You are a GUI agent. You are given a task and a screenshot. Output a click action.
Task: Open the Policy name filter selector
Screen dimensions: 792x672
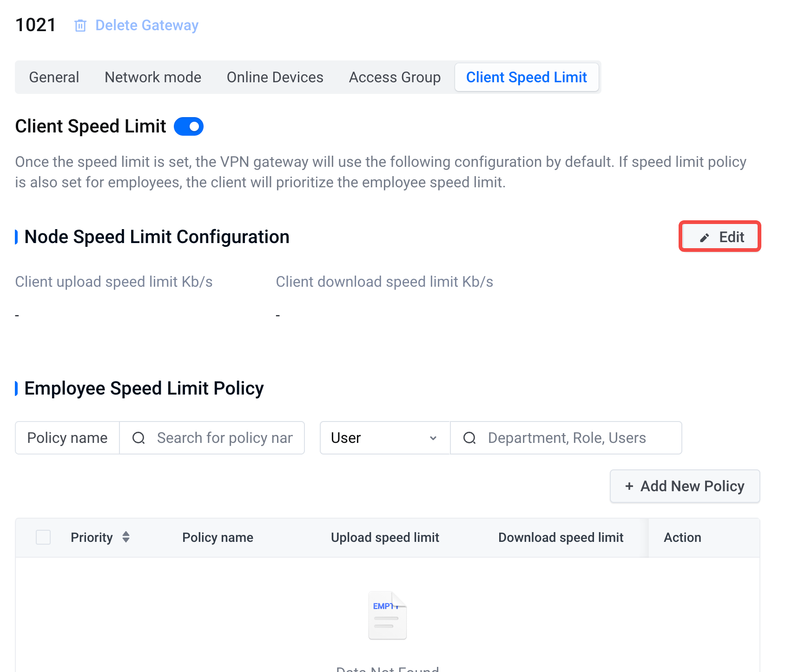(x=67, y=438)
